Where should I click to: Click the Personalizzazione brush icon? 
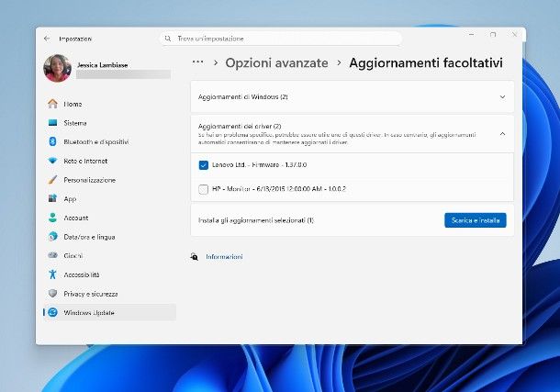click(x=53, y=180)
